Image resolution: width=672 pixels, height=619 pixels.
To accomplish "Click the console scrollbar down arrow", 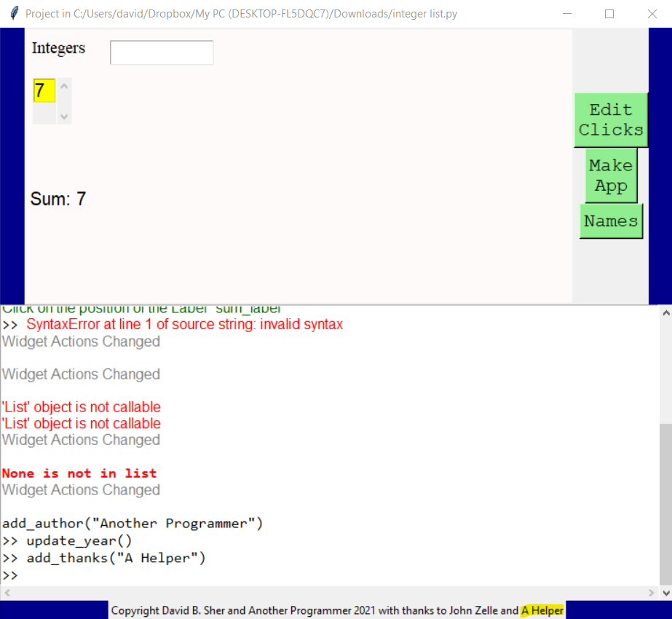I will pos(666,593).
